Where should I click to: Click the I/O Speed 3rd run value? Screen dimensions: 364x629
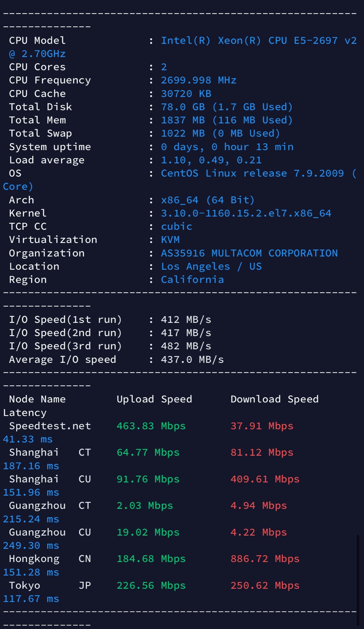pos(186,346)
